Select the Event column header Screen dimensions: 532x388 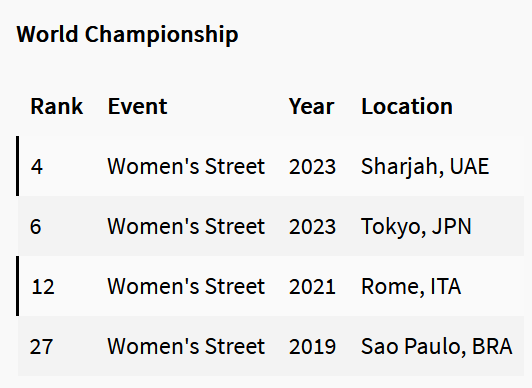[137, 106]
